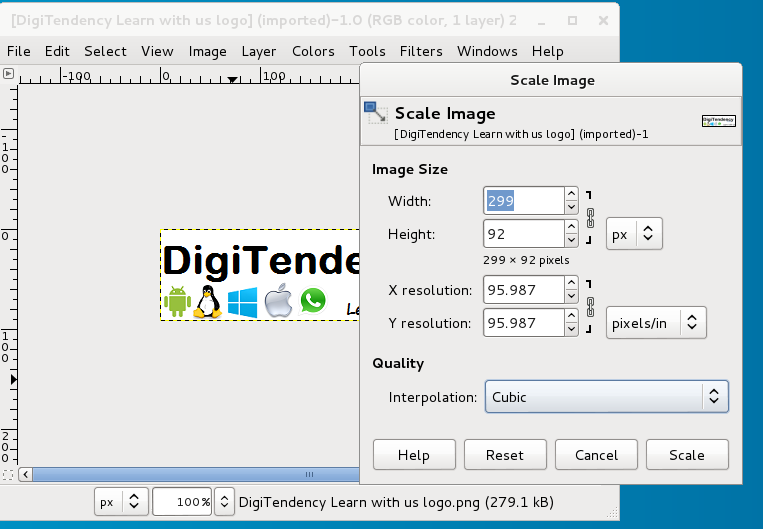This screenshot has width=763, height=529.
Task: Click the Windows logo in the canvas
Action: click(242, 302)
